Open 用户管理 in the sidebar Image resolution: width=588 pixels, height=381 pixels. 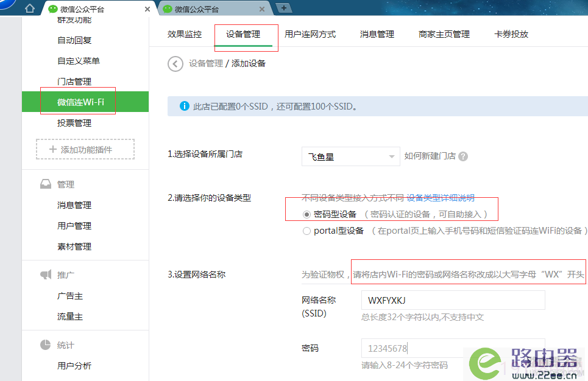pos(74,226)
